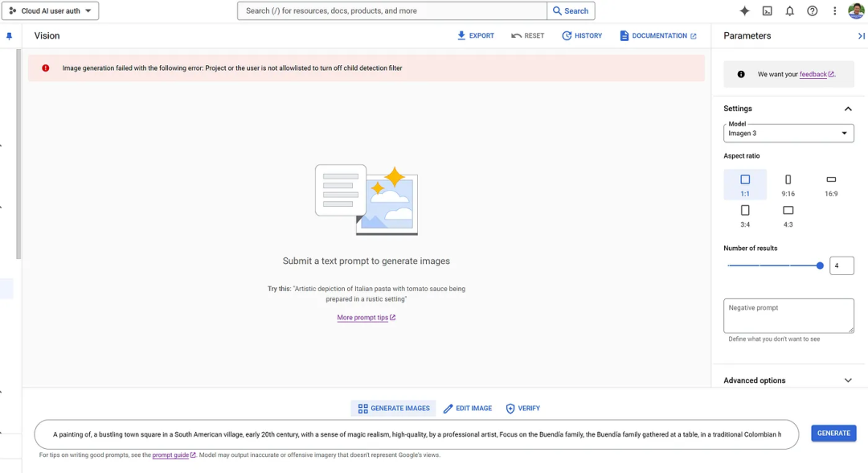Viewport: 868px width, 473px height.
Task: Switch to the Verify tab
Action: tap(523, 408)
